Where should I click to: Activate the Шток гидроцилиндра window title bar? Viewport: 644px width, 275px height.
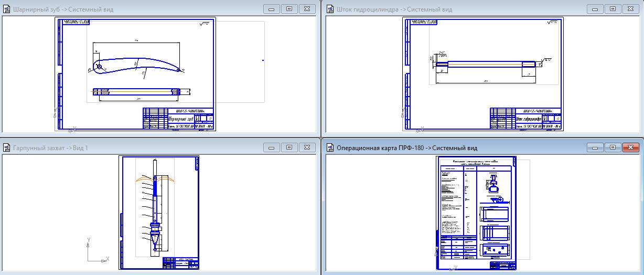482,9
